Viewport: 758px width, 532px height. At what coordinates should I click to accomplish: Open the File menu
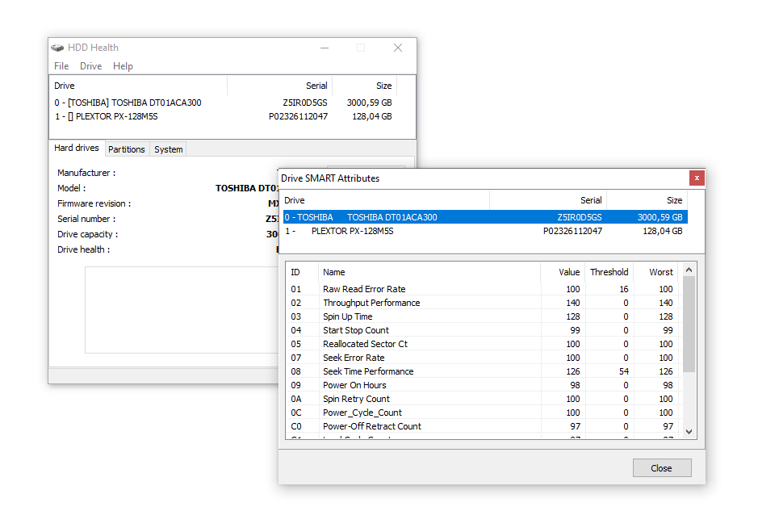[x=61, y=66]
